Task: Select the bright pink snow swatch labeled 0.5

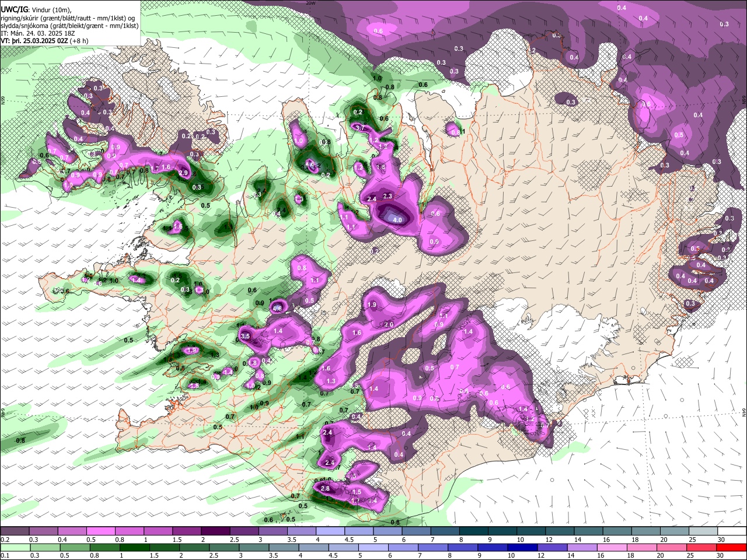Action: coord(100,531)
